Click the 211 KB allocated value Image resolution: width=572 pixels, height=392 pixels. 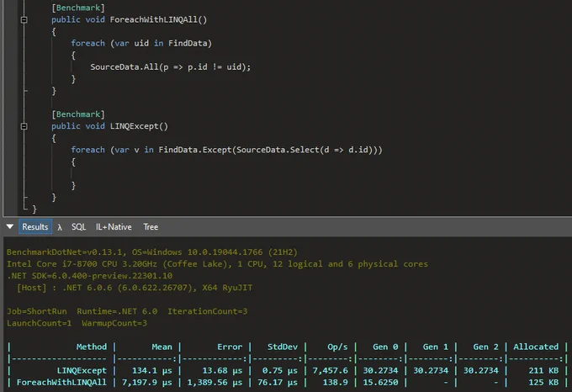(x=543, y=370)
